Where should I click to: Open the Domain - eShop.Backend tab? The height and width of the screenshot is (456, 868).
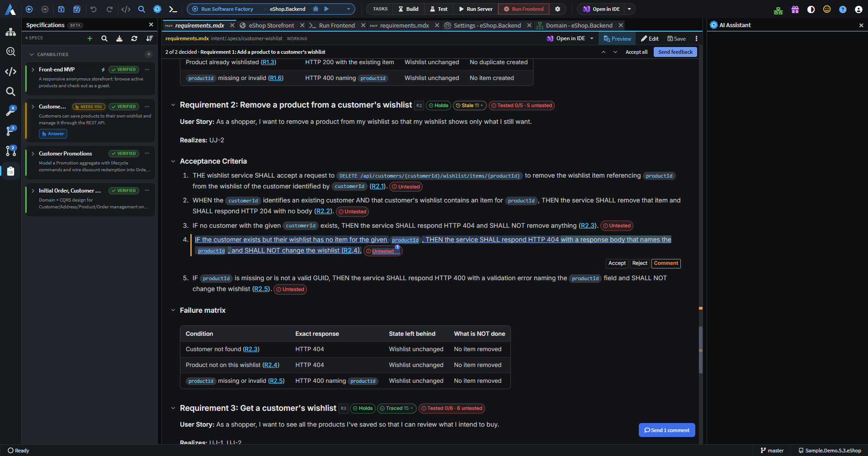tap(579, 26)
